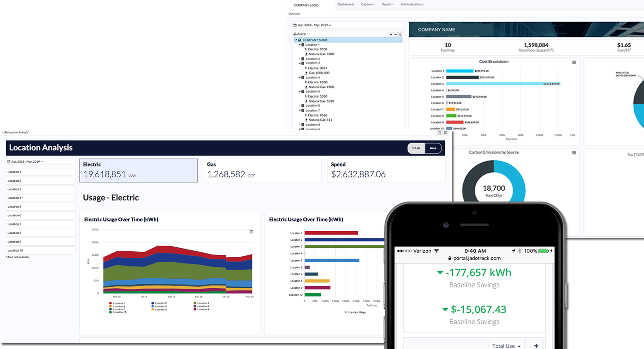This screenshot has width=644, height=349.
Task: Toggle Location Usage in the bar chart legend
Action: click(355, 312)
